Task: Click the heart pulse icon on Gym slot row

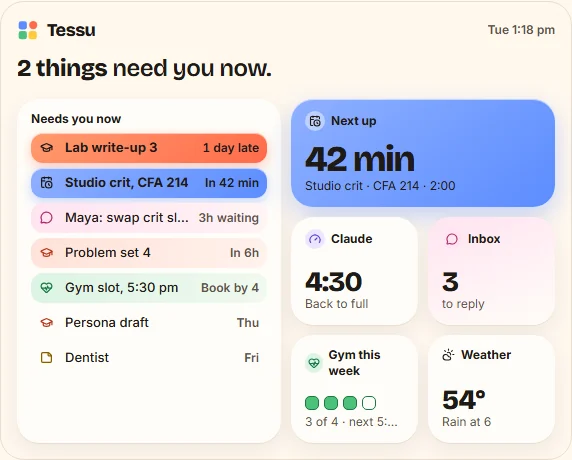Action: tap(46, 288)
